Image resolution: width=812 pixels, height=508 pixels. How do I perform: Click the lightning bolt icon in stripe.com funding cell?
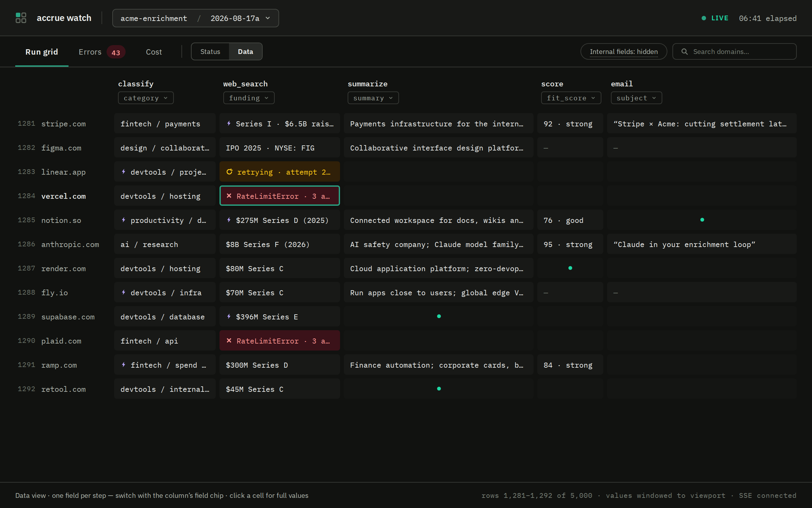[x=229, y=123]
